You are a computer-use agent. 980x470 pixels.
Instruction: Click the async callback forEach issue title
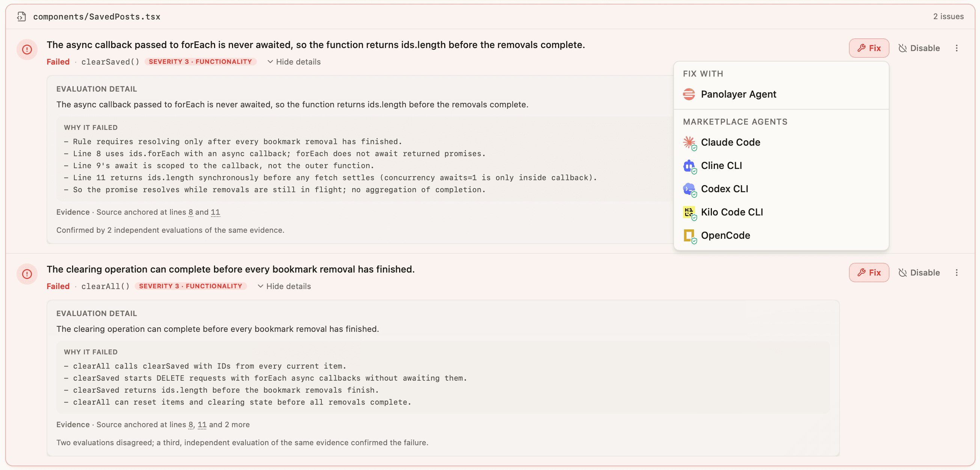click(316, 45)
